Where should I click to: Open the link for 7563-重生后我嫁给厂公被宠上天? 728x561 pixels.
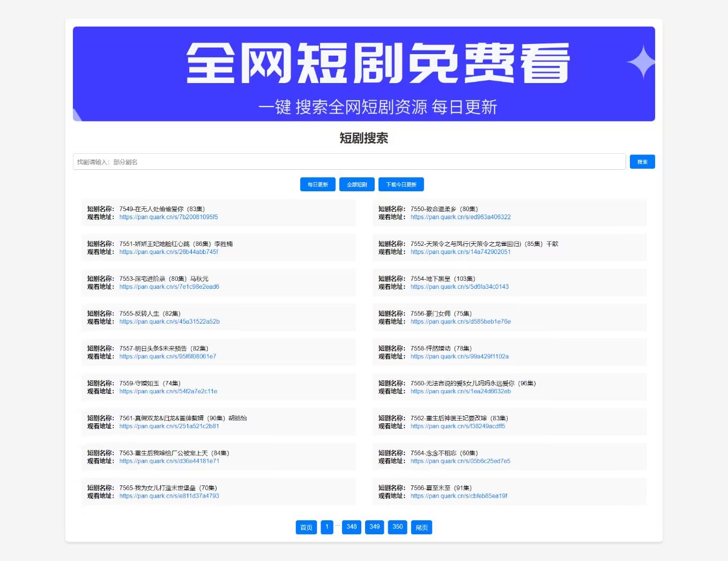click(168, 461)
